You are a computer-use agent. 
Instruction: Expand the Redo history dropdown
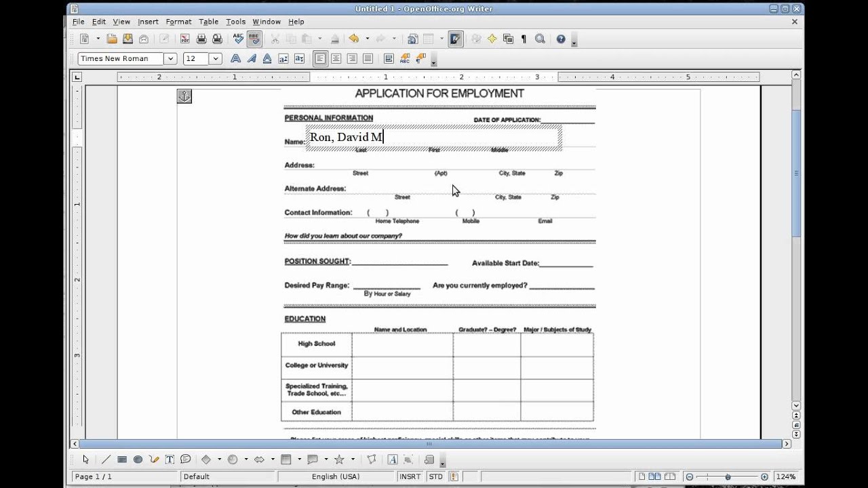click(394, 39)
